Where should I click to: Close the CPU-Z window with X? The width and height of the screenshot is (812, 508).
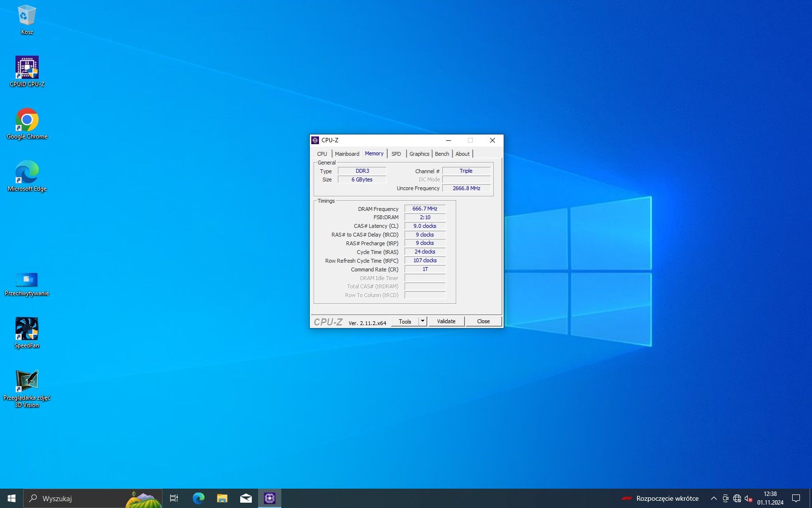click(492, 140)
